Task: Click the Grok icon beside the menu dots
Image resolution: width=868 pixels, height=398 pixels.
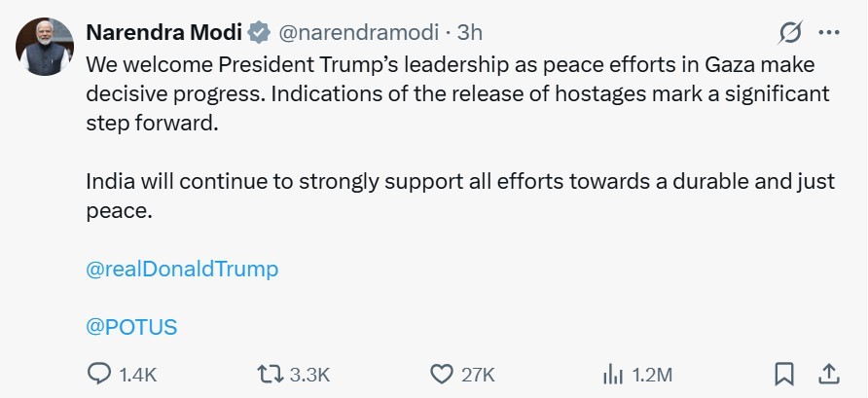Action: (x=790, y=32)
